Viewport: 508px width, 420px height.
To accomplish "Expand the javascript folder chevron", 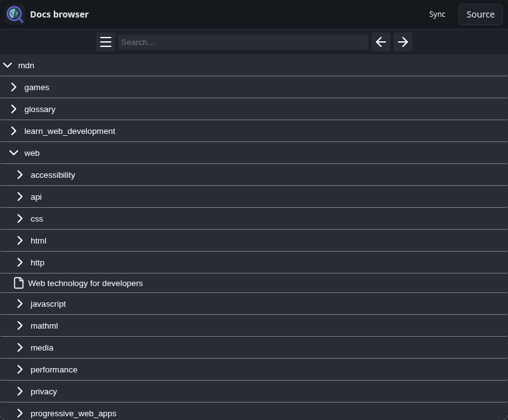I will pos(20,304).
